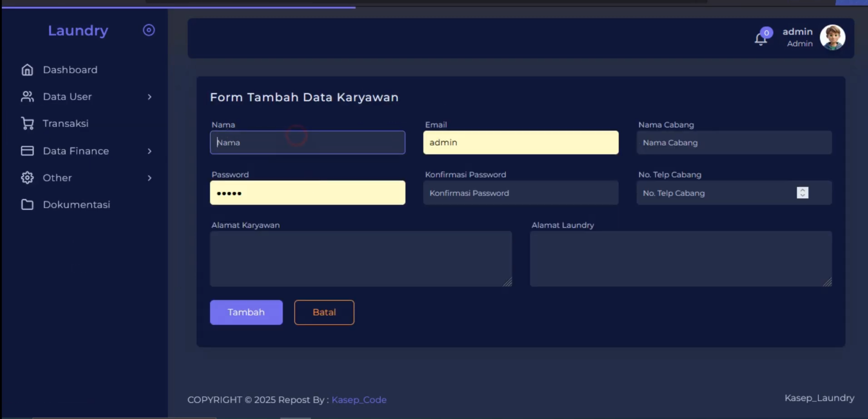Expand the Data Finance submenu chevron
Viewport: 868px width, 419px height.
[149, 151]
